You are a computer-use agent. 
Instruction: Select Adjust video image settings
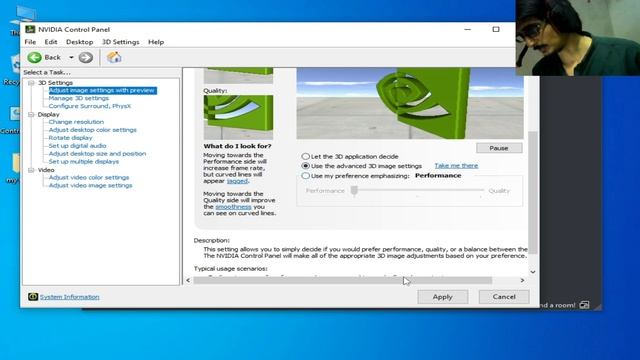tap(91, 185)
